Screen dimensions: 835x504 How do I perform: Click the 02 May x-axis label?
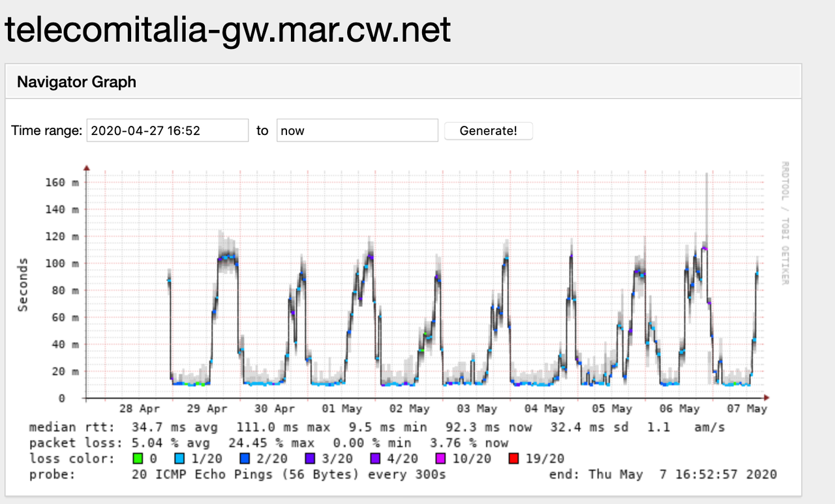[410, 409]
